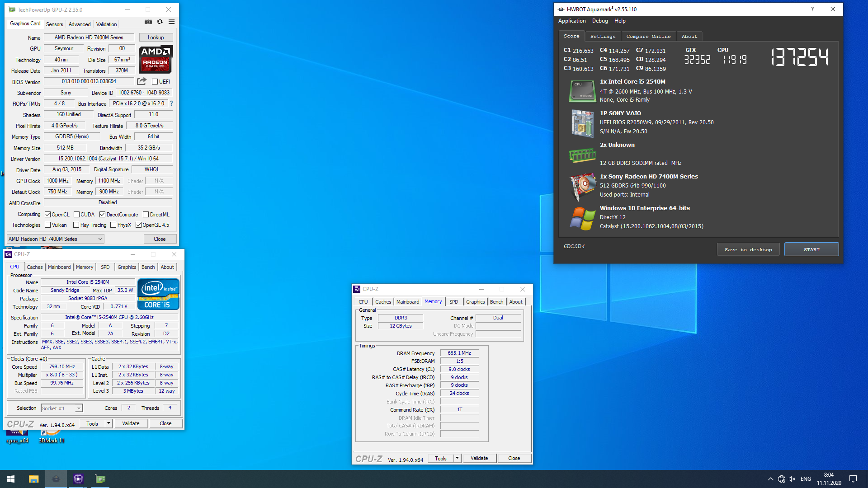Image resolution: width=868 pixels, height=488 pixels.
Task: Click the Intel Core i5 logo in CPU-Z
Action: click(159, 294)
